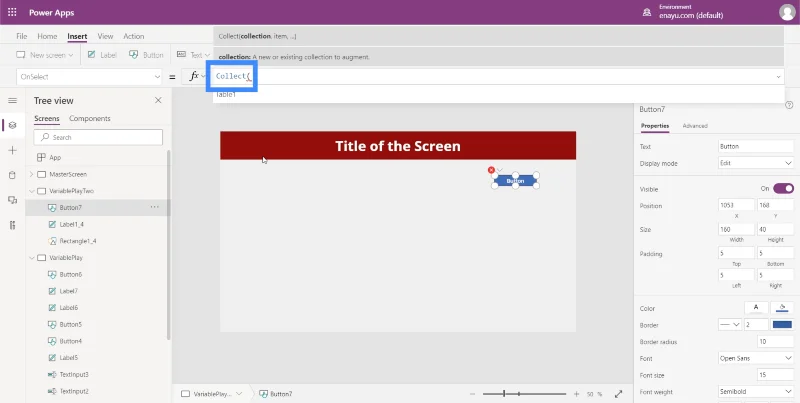Viewport: 800px width, 403px height.
Task: Open the Font weight Semibold dropdown
Action: pos(756,392)
